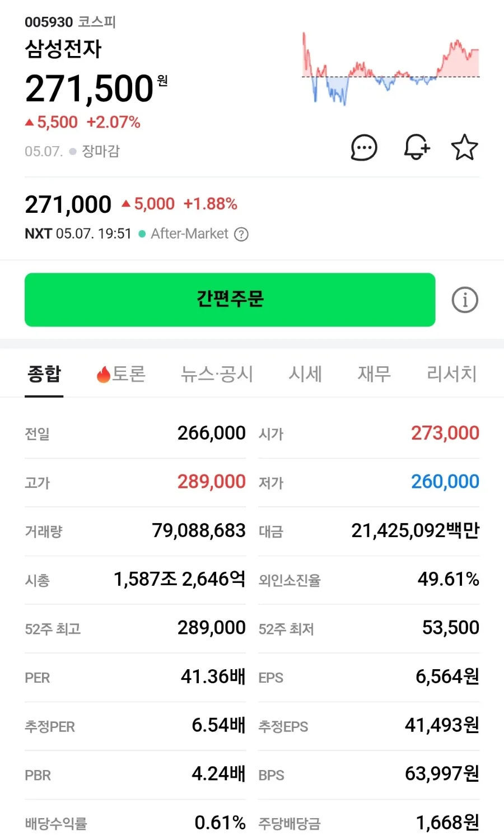The height and width of the screenshot is (840, 504).
Task: Tap the 삼성전자 stock name title
Action: [63, 49]
